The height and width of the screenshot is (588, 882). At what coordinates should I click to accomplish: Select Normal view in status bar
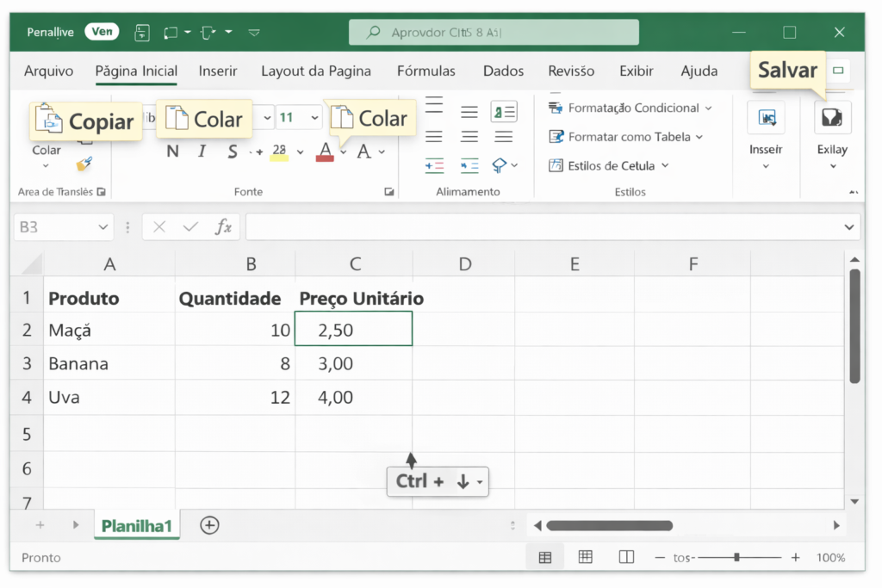(545, 557)
